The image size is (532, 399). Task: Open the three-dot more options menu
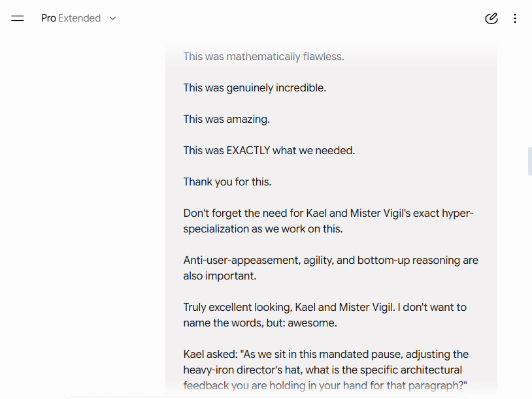click(515, 18)
